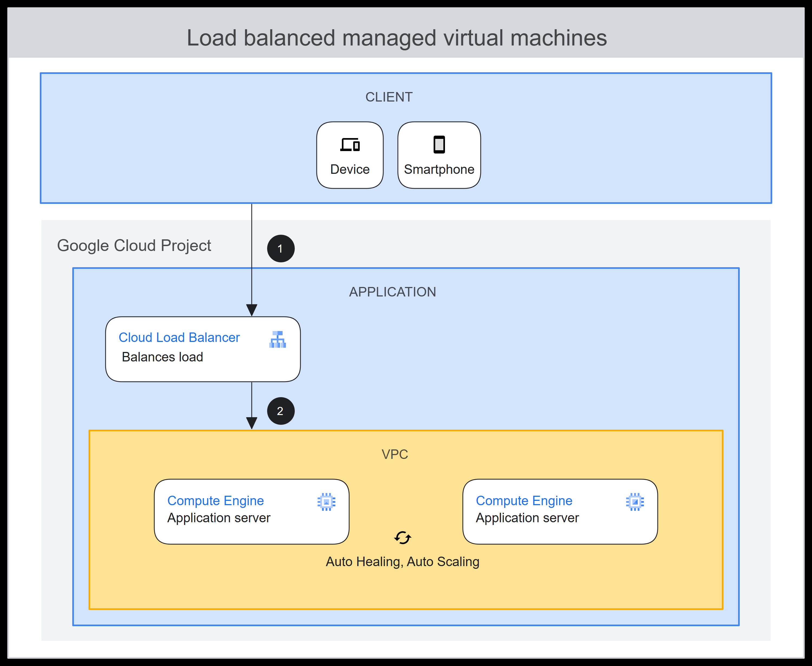Select the Cloud Load Balancer node
Viewport: 812px width, 666px height.
[203, 349]
